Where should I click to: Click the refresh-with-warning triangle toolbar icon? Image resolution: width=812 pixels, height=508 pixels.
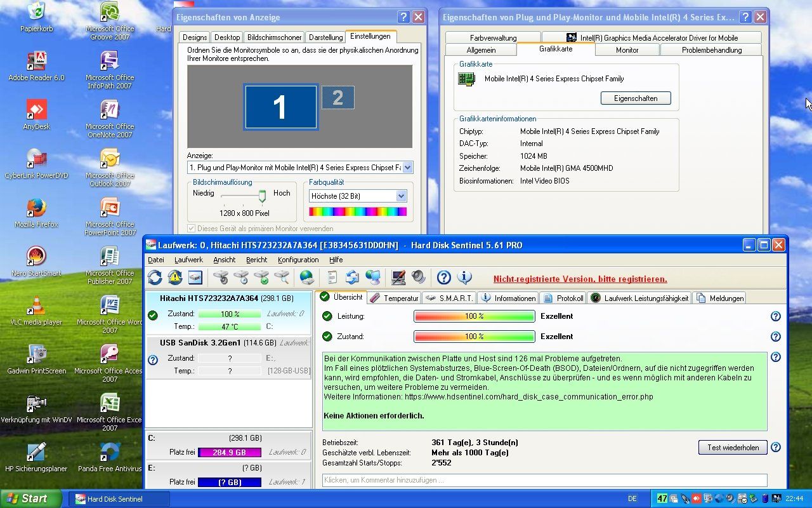point(174,277)
